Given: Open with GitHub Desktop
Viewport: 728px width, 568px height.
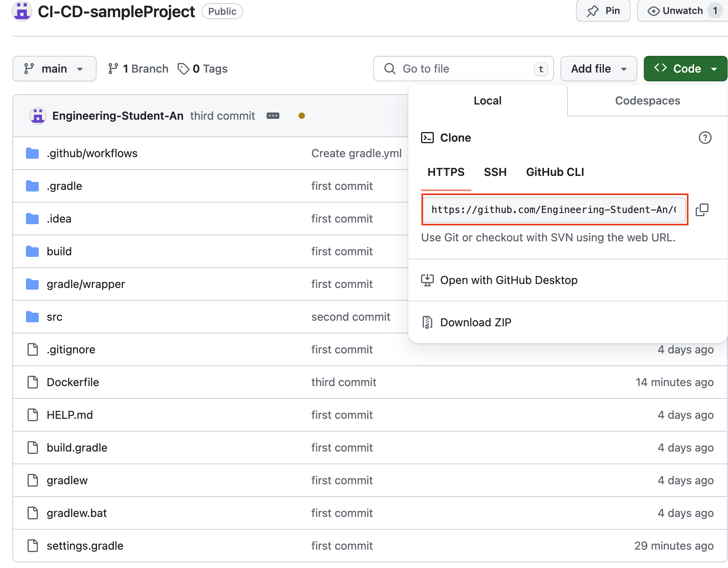Looking at the screenshot, I should 509,280.
